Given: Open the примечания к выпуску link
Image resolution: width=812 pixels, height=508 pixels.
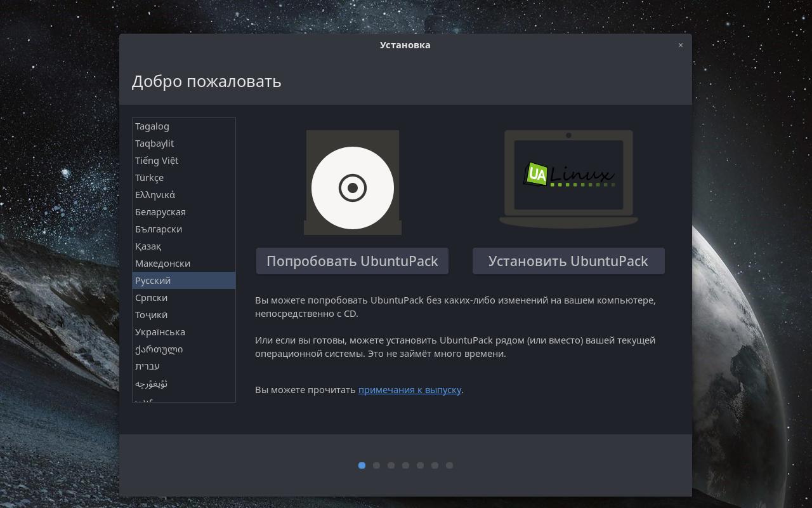Looking at the screenshot, I should (410, 389).
